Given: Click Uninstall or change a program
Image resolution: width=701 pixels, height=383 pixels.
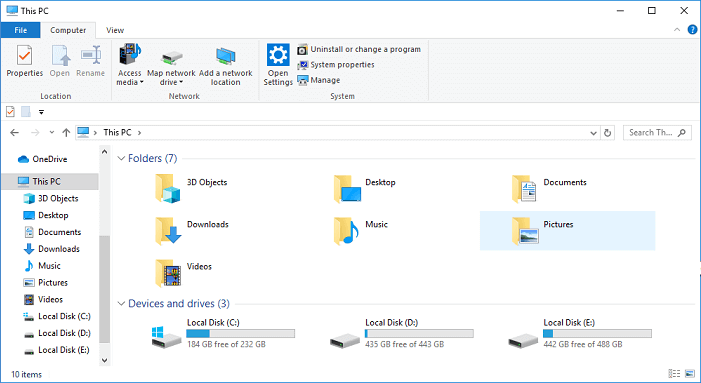Looking at the screenshot, I should [359, 49].
